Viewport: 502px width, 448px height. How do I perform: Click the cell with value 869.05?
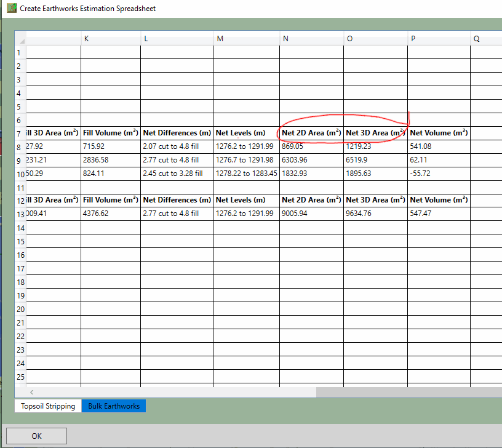311,146
